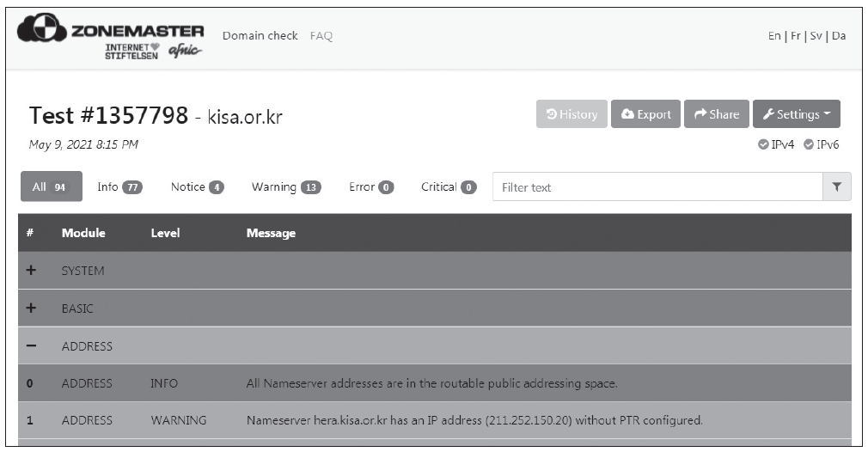Share this test result
Image resolution: width=868 pixels, height=452 pixels.
pos(717,114)
